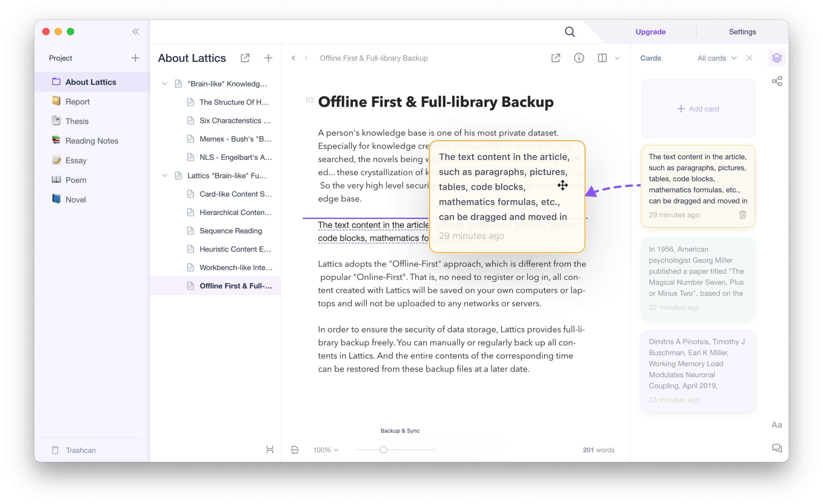Screen dimensions: 823x504
Task: Open the All cards filter dropdown
Action: coord(717,58)
